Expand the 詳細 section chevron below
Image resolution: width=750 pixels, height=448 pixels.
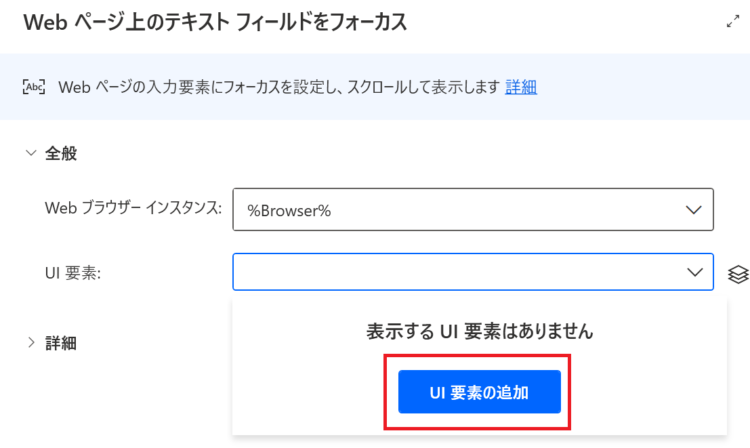tap(31, 342)
